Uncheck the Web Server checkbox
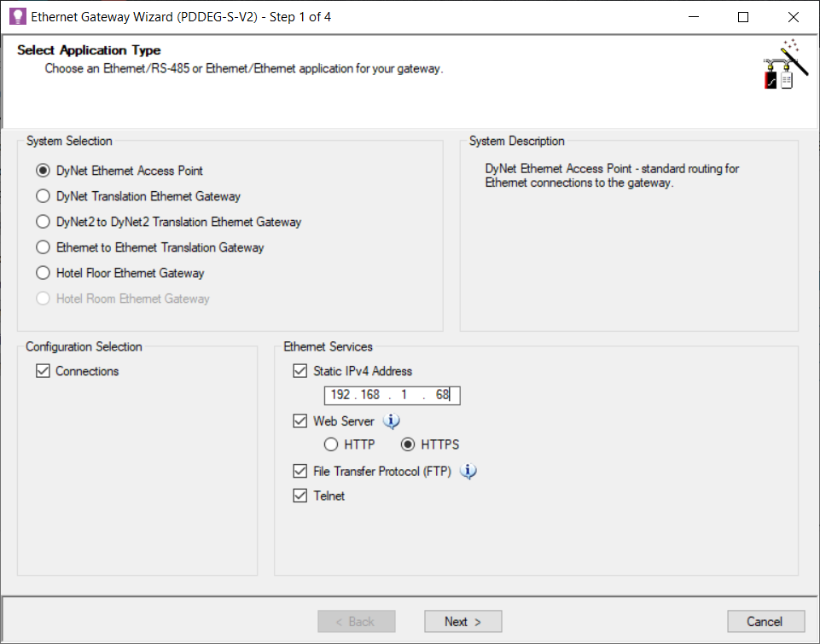This screenshot has height=644, width=820. [x=300, y=421]
